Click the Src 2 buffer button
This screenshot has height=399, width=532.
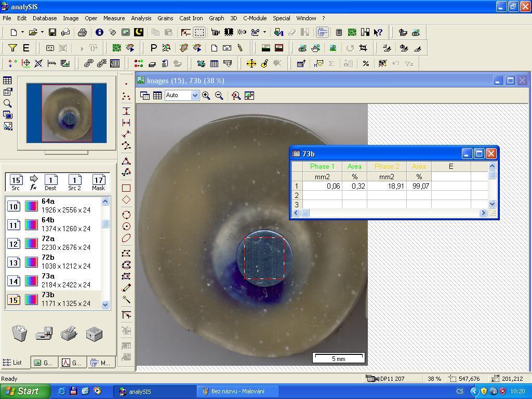(75, 182)
